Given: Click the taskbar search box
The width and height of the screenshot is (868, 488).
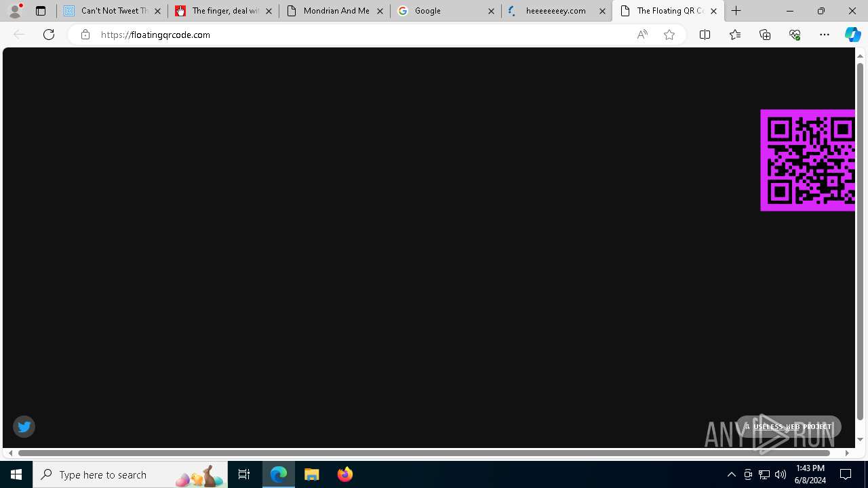Looking at the screenshot, I should pyautogui.click(x=130, y=474).
